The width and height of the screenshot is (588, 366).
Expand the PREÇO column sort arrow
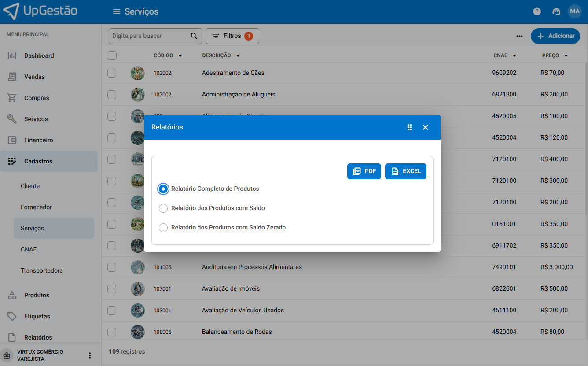[x=566, y=56]
